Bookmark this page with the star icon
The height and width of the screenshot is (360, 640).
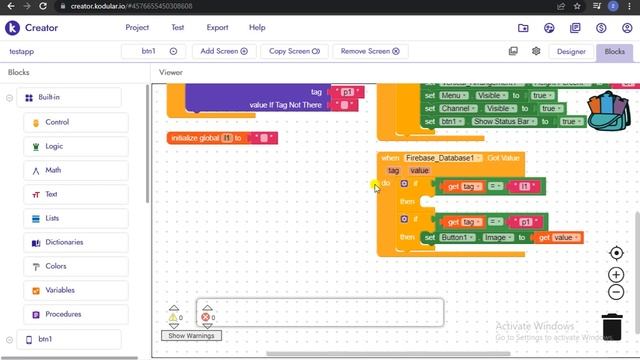[x=577, y=6]
